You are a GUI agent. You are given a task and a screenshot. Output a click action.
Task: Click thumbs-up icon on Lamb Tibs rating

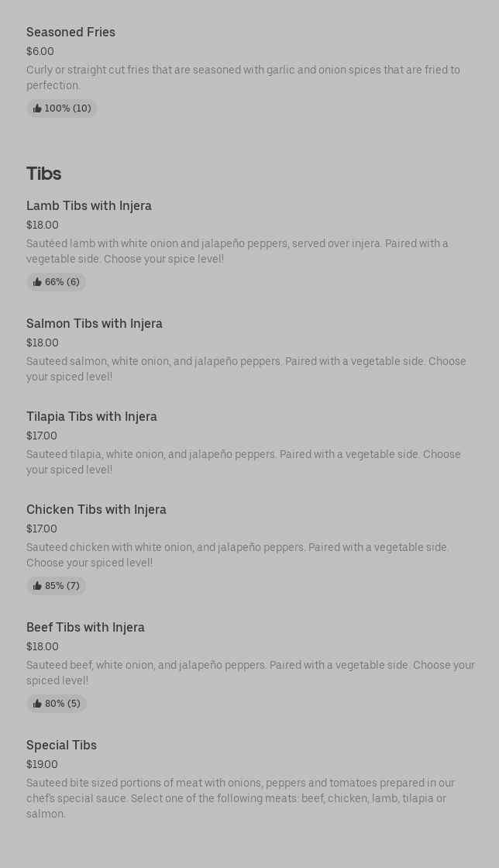[37, 282]
